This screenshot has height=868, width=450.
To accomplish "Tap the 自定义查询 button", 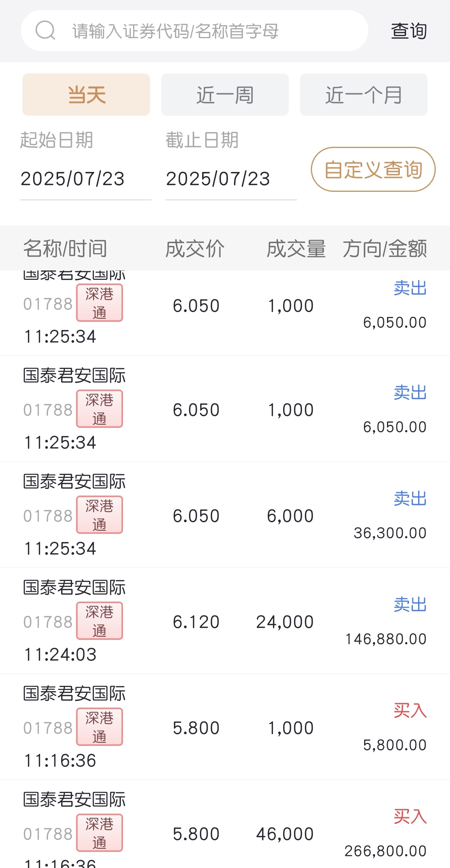I will (373, 169).
